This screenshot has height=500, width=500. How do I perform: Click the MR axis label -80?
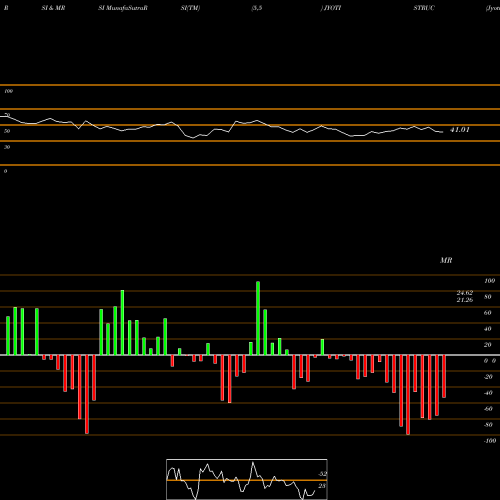point(488,425)
